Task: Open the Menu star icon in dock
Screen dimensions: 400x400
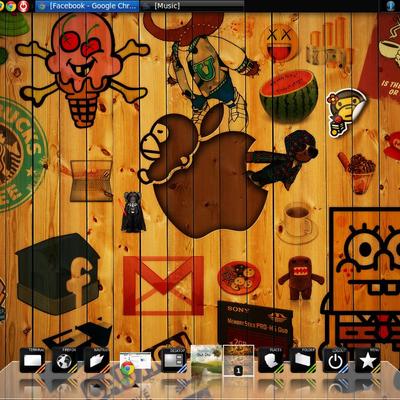Action: tap(367, 360)
